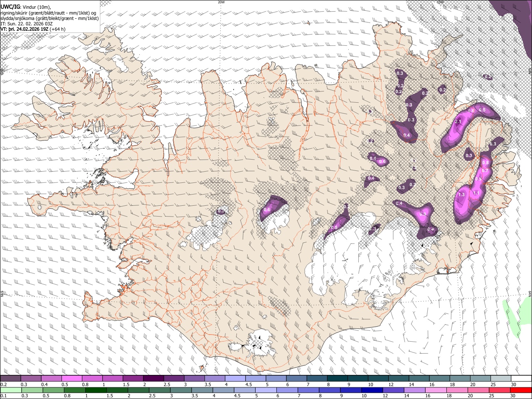532x399 pixels.
Task: Click the pale green swatch at 0.1 in lower scale
Action: [x=10, y=390]
